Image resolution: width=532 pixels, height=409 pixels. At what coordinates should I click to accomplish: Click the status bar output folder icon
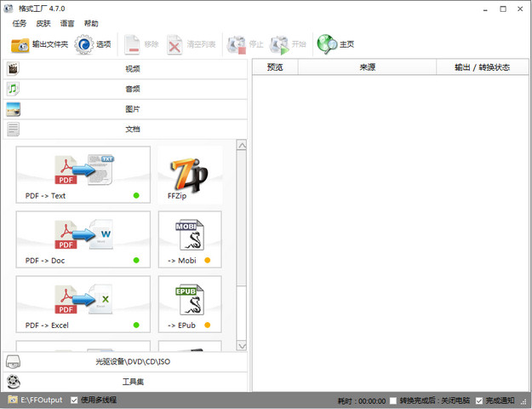[13, 400]
